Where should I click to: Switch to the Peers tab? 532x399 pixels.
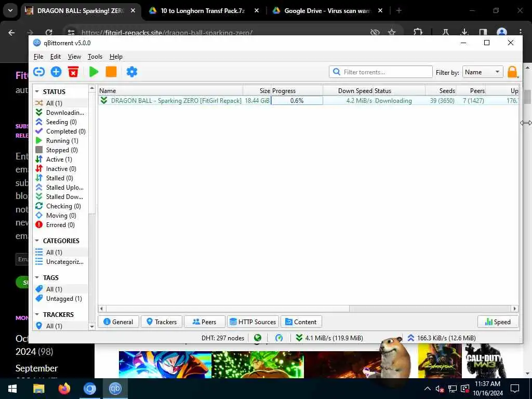pos(205,322)
